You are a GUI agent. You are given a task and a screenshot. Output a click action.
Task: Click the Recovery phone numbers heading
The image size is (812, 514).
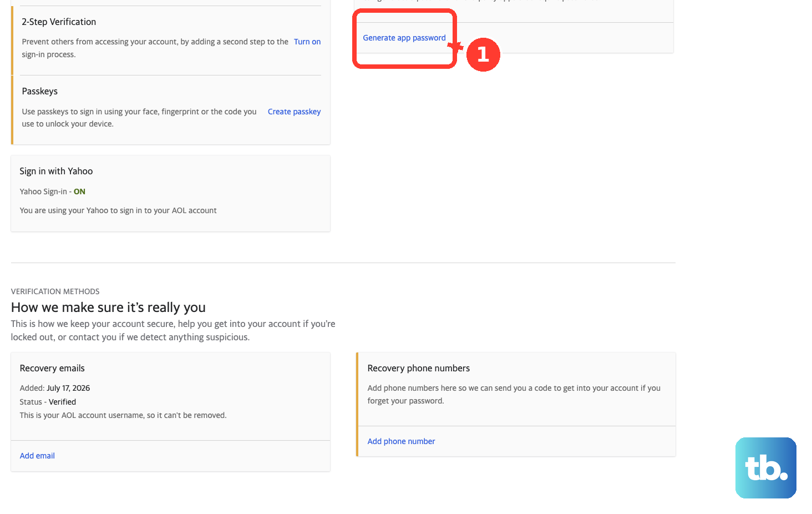point(419,368)
